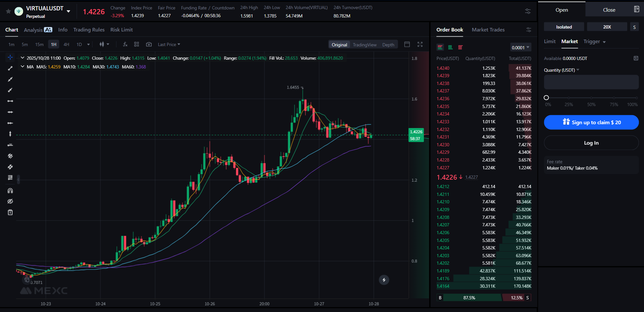Switch to the Market Trades tab
Viewport: 644px width, 312px height.
coord(488,30)
